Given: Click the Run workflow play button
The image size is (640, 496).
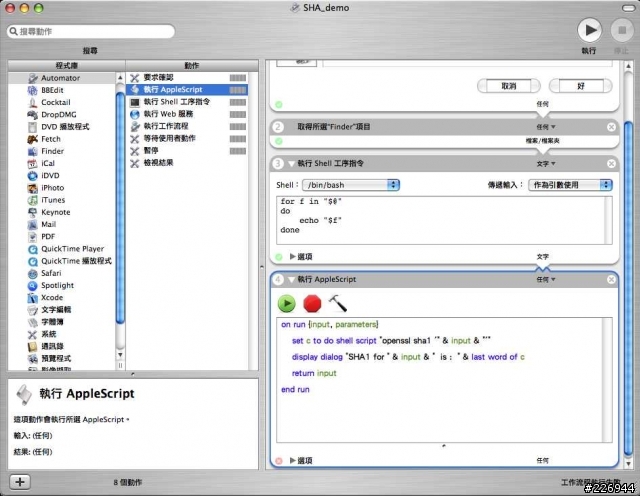Looking at the screenshot, I should point(589,30).
